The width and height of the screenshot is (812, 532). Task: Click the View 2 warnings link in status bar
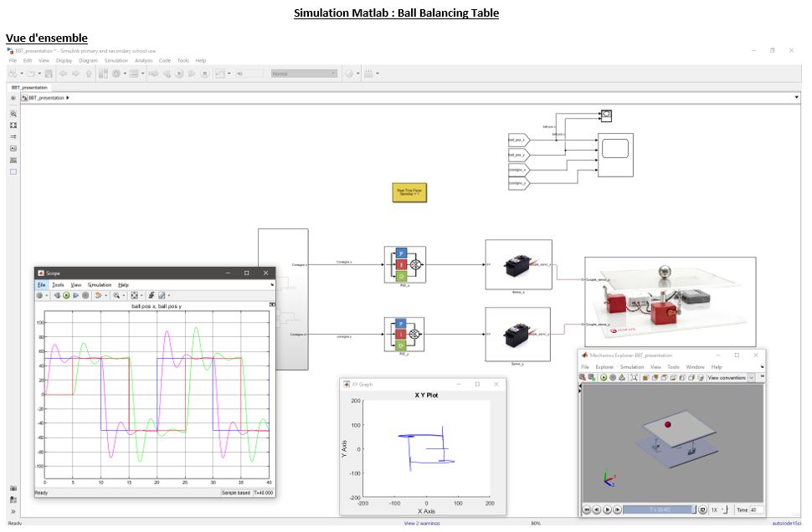click(x=422, y=523)
